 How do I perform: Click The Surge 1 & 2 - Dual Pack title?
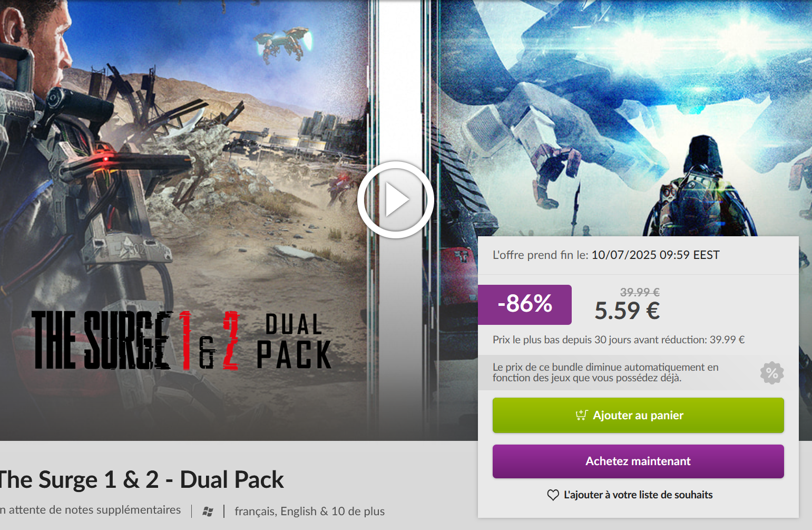point(141,480)
